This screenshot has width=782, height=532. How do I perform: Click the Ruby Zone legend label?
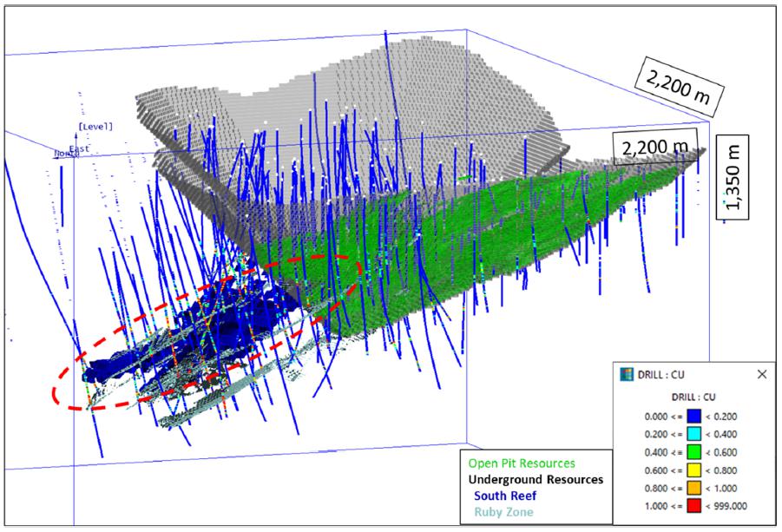click(x=503, y=512)
